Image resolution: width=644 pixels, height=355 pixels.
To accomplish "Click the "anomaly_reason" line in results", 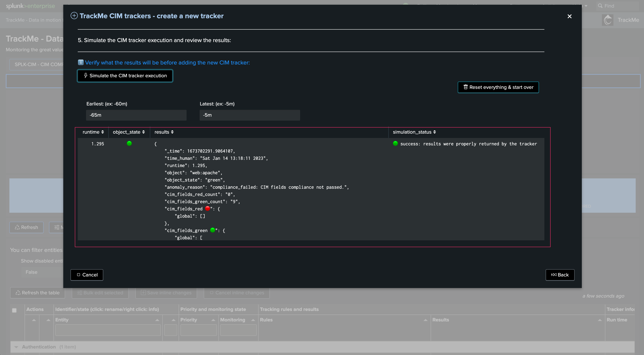I will click(x=257, y=187).
